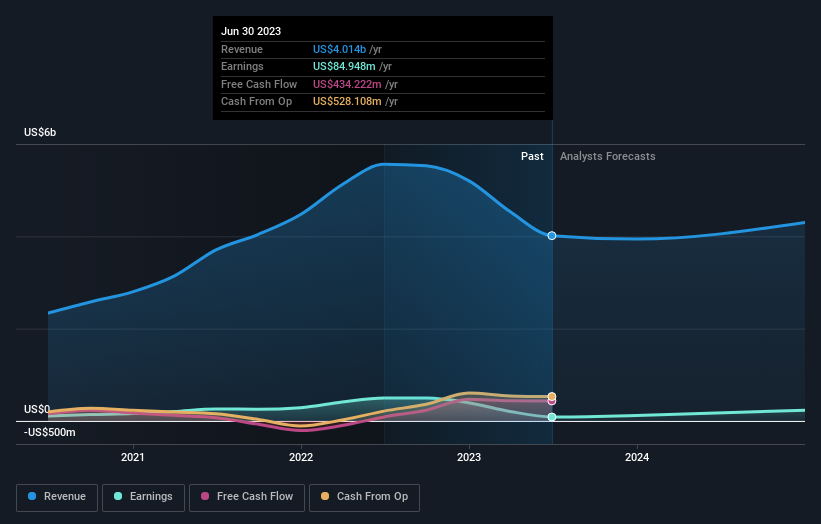Viewport: 821px width, 524px height.
Task: Click the US$434.222m free cash flow value
Action: (x=347, y=84)
